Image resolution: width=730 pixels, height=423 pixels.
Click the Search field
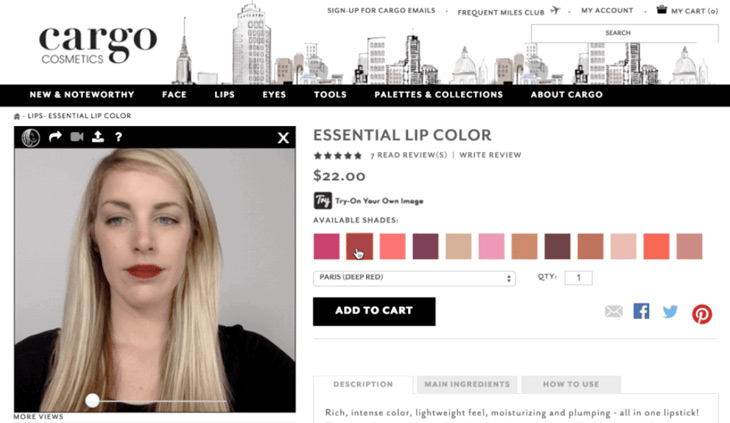click(x=624, y=33)
